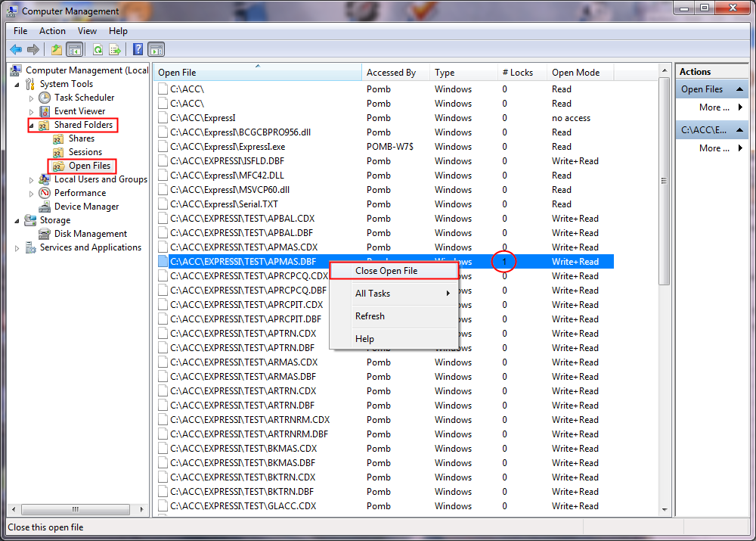Viewport: 756px width, 541px height.
Task: Toggle the Show/Hide Action Pane icon
Action: pos(156,49)
